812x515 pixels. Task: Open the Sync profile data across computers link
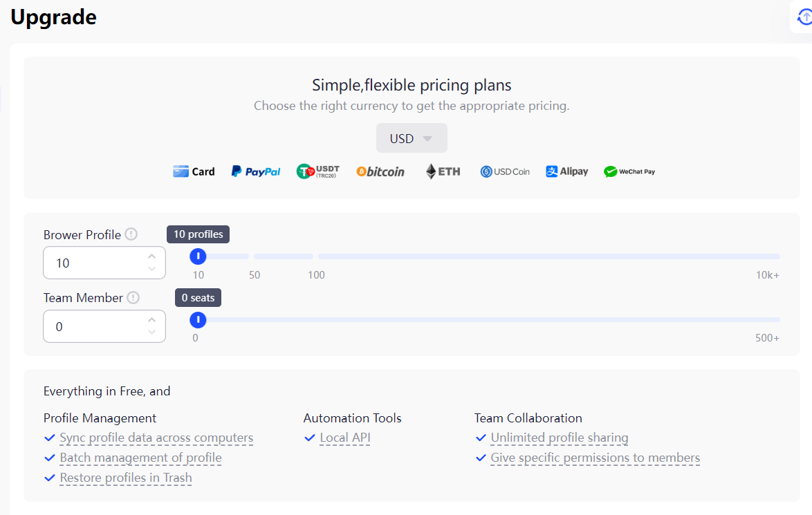(155, 438)
